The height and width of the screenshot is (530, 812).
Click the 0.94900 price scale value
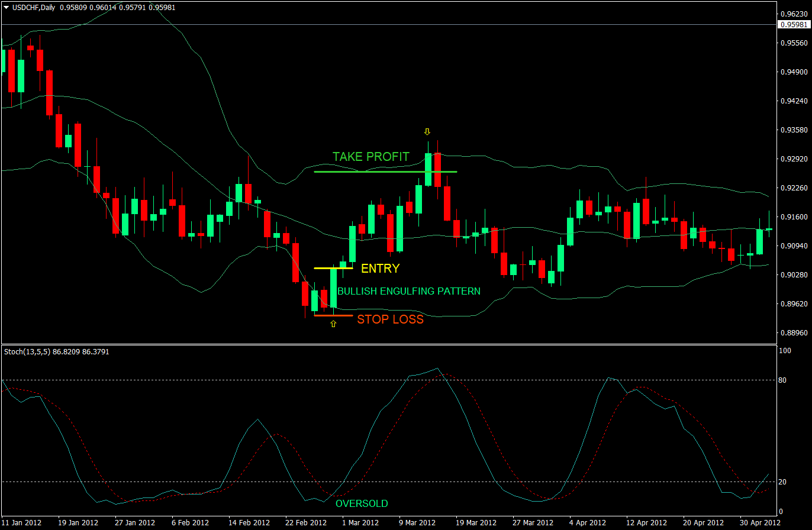(794, 72)
